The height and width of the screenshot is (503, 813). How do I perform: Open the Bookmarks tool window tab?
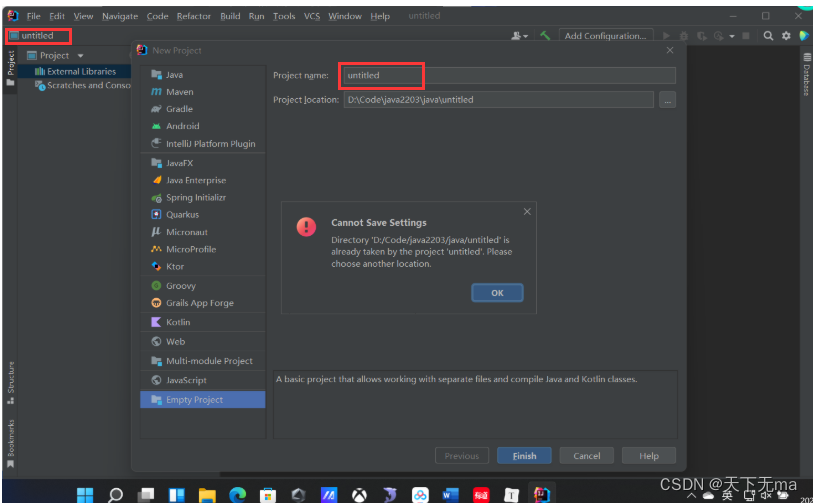10,443
